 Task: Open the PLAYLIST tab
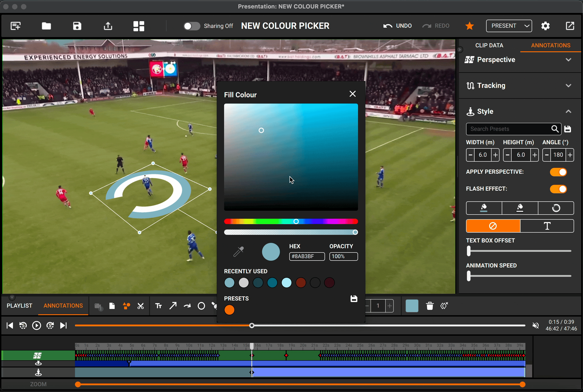(x=19, y=306)
